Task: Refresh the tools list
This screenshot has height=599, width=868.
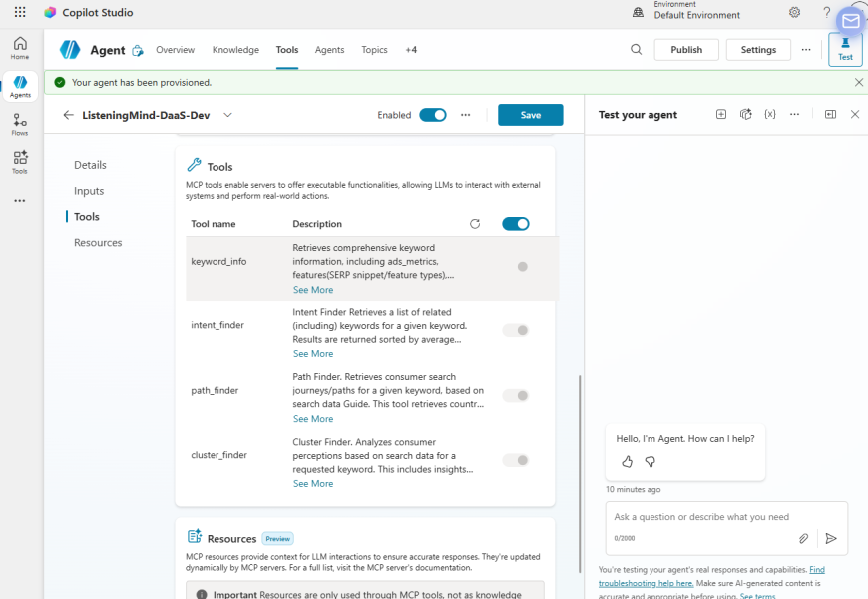Action: 475,224
